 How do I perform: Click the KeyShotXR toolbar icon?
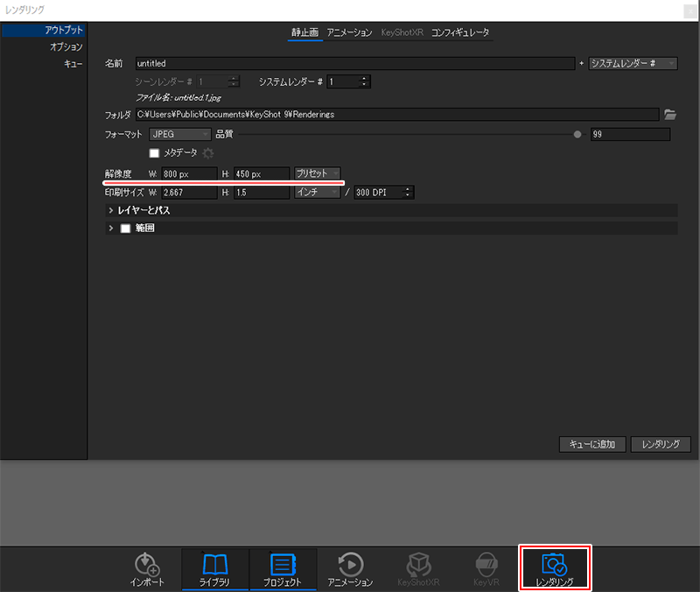pos(418,569)
